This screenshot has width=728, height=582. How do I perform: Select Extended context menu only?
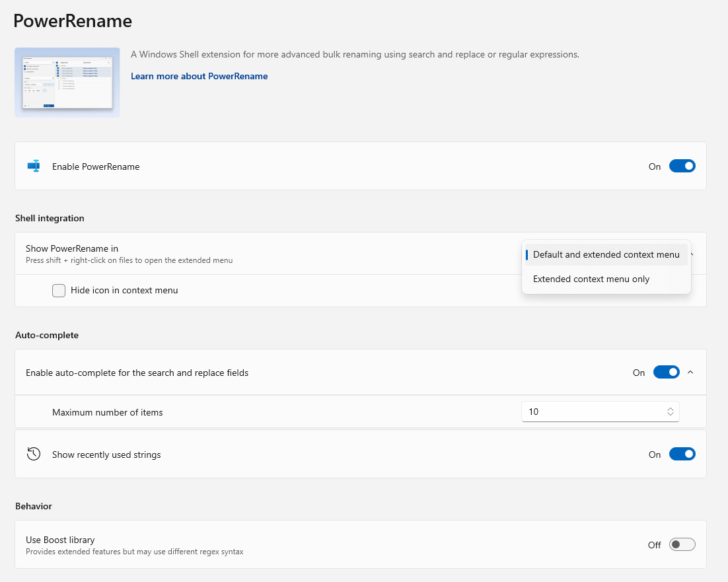point(591,279)
